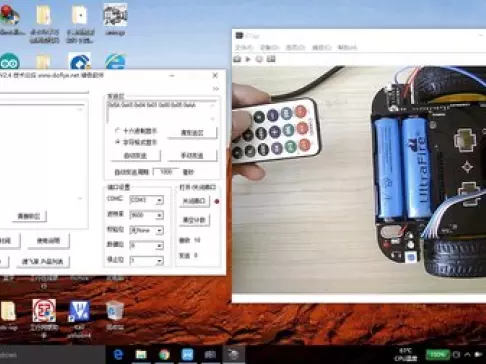Open the Arduino desktop shortcut
This screenshot has height=364, width=486.
click(10, 61)
